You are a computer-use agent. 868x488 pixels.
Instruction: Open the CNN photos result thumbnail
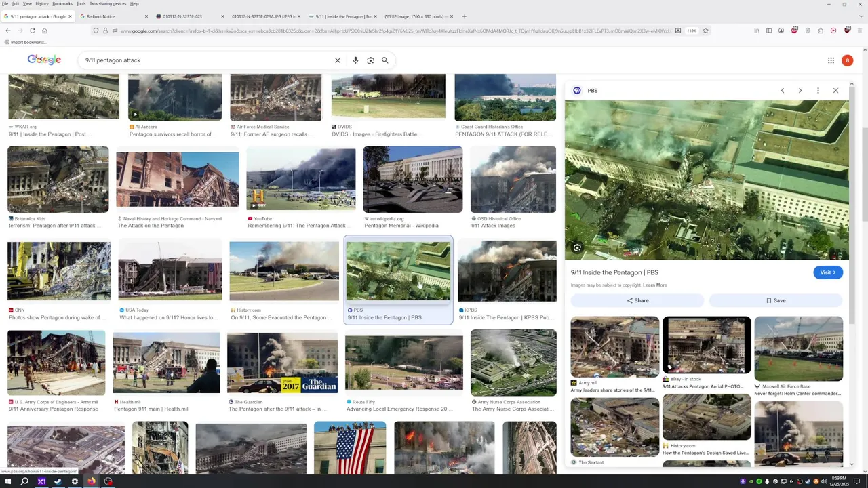click(x=59, y=271)
